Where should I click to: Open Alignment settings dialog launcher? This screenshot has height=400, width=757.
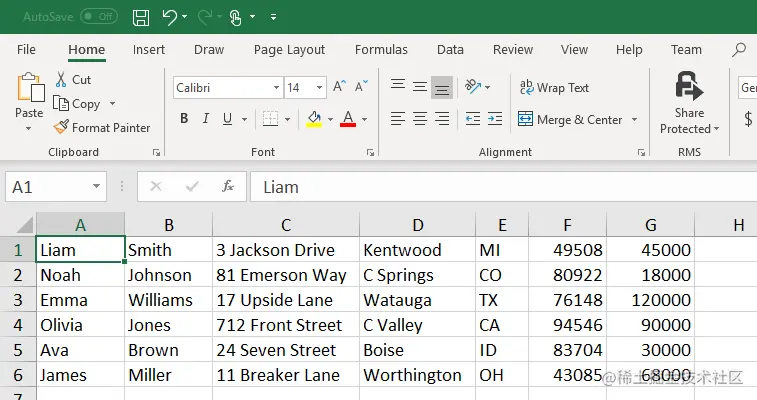[641, 152]
